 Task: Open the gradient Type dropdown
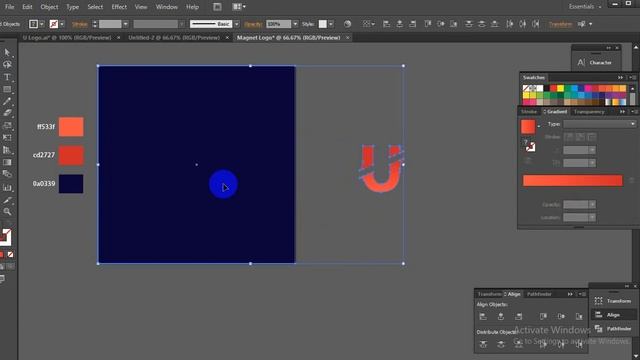point(599,124)
